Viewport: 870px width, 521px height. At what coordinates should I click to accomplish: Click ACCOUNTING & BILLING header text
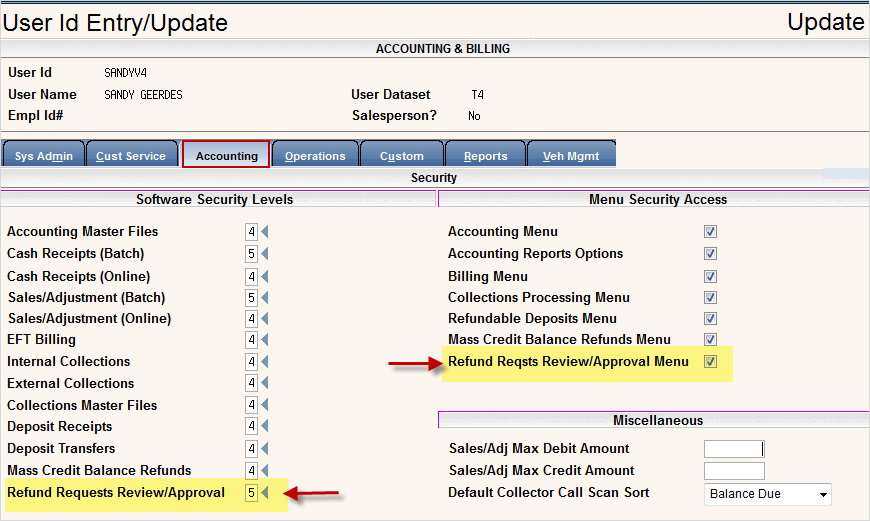[x=443, y=49]
